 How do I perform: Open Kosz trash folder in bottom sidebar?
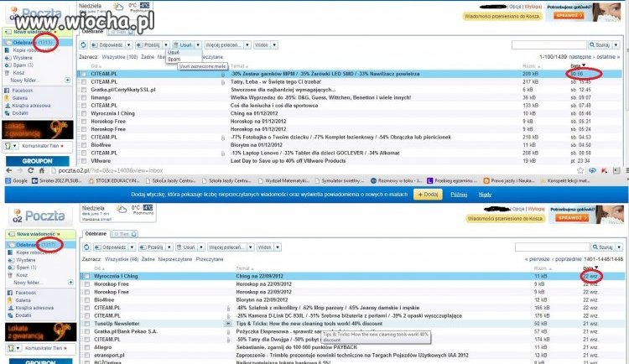click(x=22, y=275)
